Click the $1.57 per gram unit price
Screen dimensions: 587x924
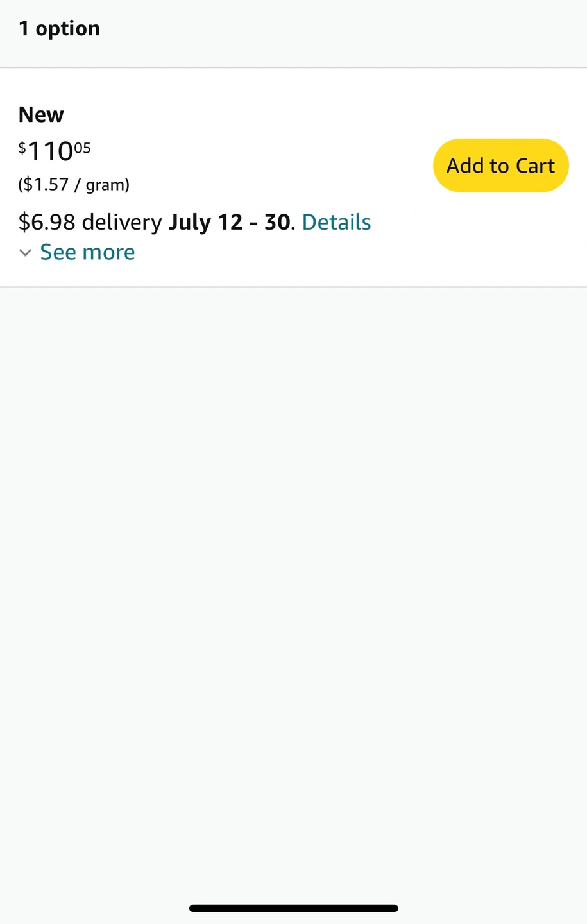[74, 185]
